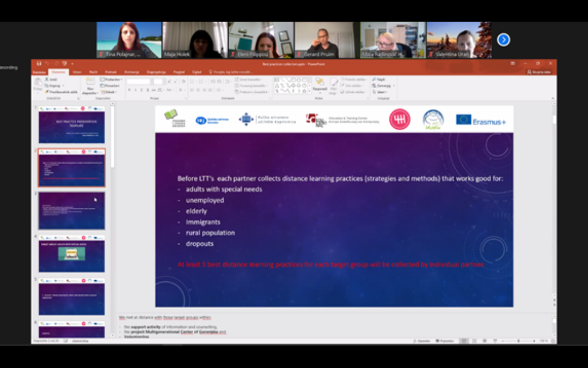
Task: Click the Undo arrow in the title bar
Action: point(47,63)
